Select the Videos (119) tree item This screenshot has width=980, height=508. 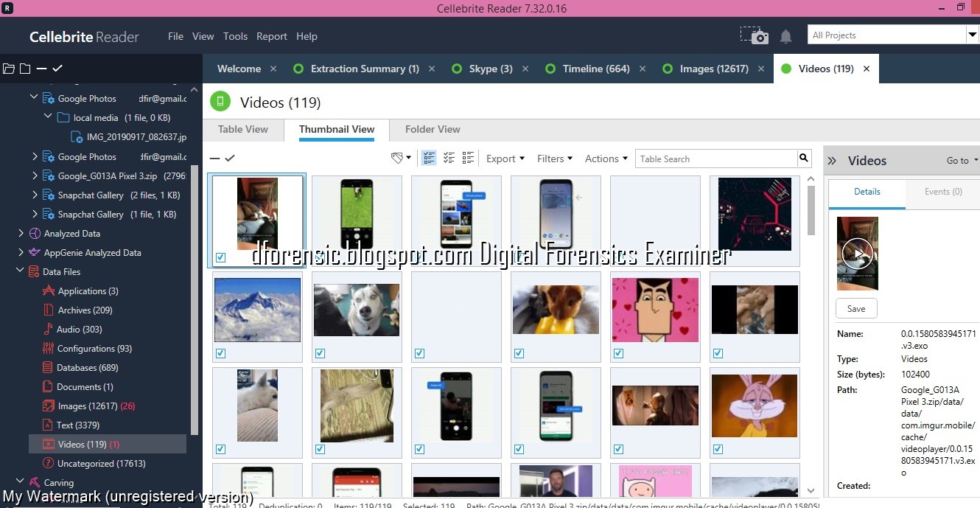[108, 445]
